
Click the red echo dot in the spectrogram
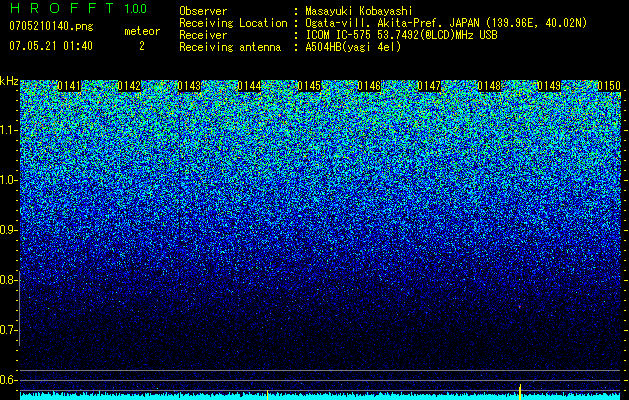[520, 307]
